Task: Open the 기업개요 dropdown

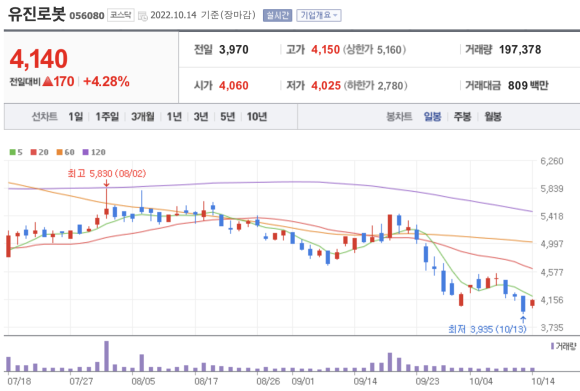Action: [x=318, y=16]
